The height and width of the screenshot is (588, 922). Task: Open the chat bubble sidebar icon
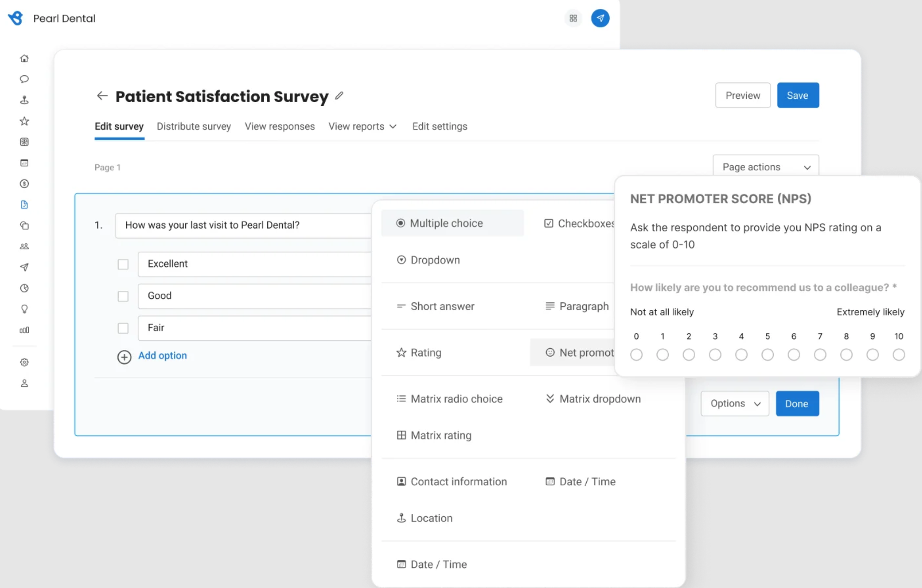pyautogui.click(x=24, y=79)
